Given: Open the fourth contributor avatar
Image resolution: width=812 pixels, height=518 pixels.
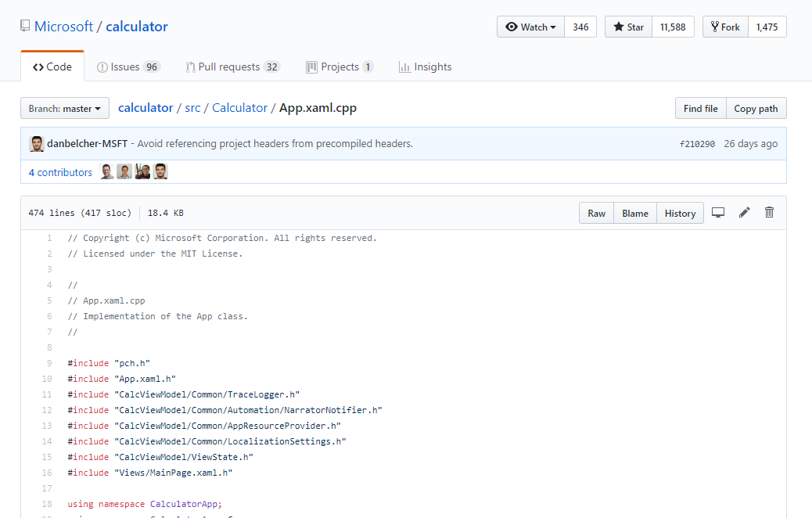Looking at the screenshot, I should coord(160,171).
